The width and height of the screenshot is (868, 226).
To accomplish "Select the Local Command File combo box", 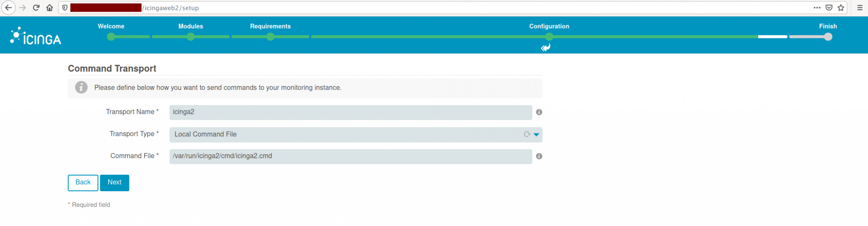I will click(356, 135).
